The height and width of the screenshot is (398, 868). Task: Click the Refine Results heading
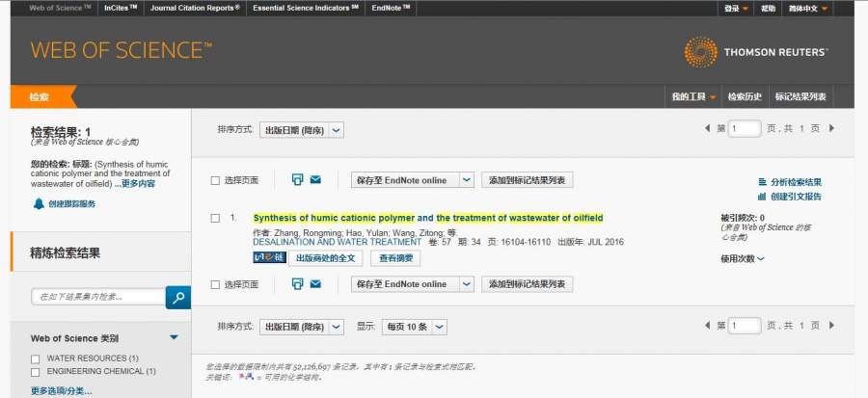(x=66, y=253)
